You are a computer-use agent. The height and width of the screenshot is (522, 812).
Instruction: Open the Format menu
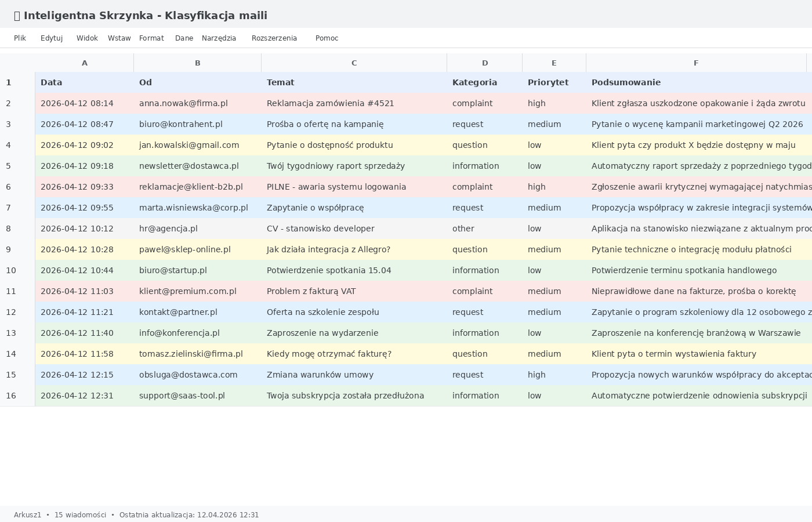(x=151, y=38)
